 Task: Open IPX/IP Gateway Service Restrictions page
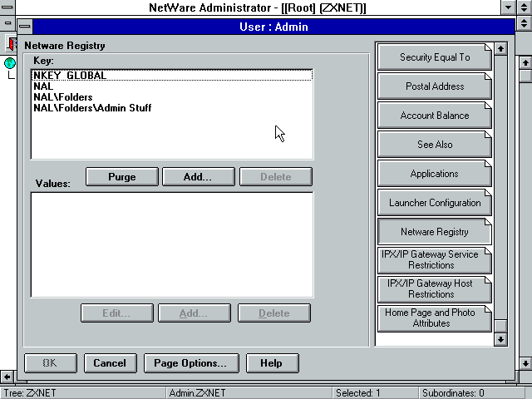[435, 260]
